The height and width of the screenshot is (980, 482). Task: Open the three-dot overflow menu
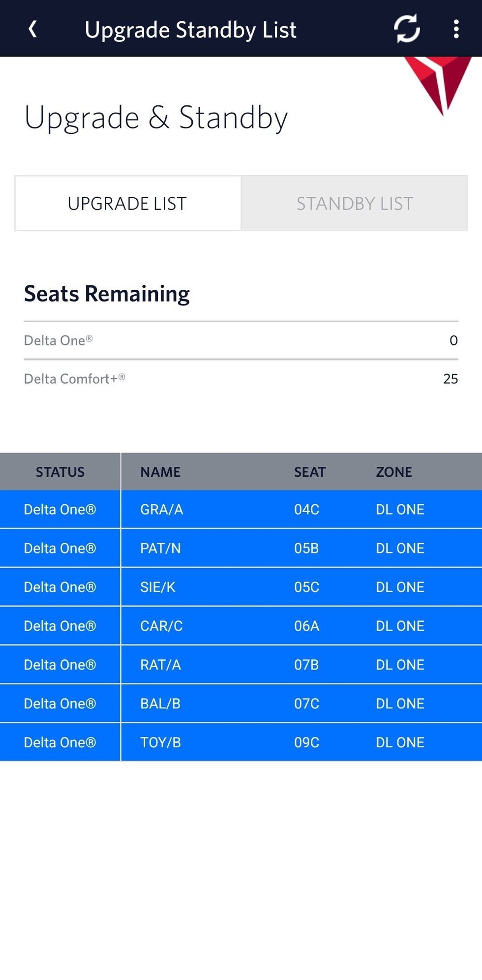[456, 29]
